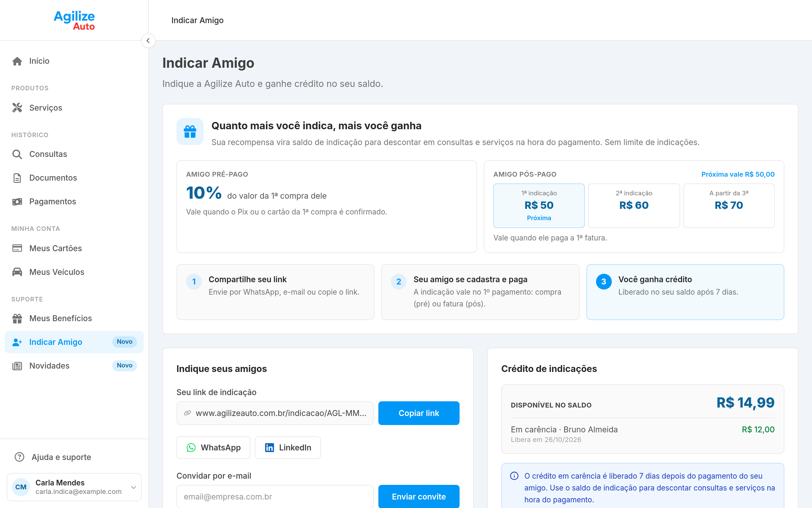Click the Libera em 26/10/2026 text
The width and height of the screenshot is (812, 508).
click(546, 439)
